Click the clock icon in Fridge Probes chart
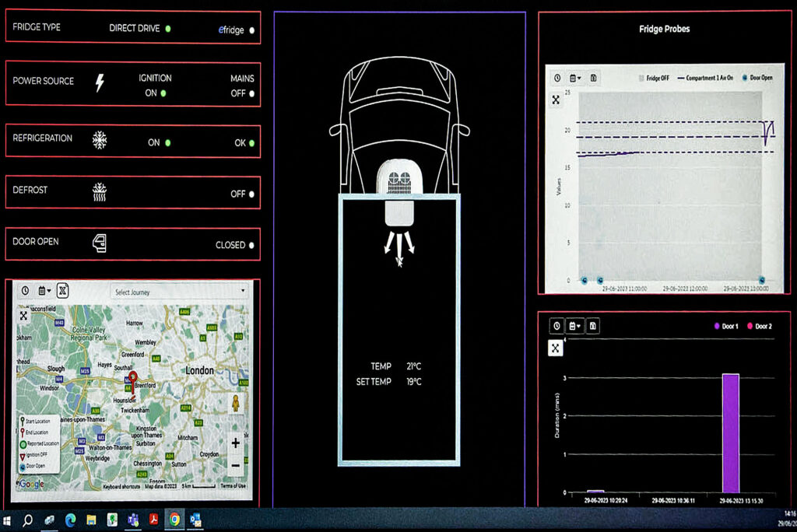Viewport: 797px width, 532px height. (x=556, y=78)
